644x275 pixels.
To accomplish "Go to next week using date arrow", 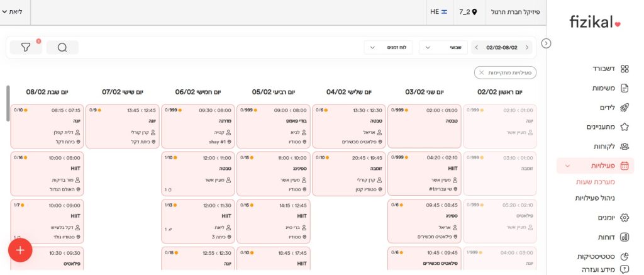I will tap(477, 48).
